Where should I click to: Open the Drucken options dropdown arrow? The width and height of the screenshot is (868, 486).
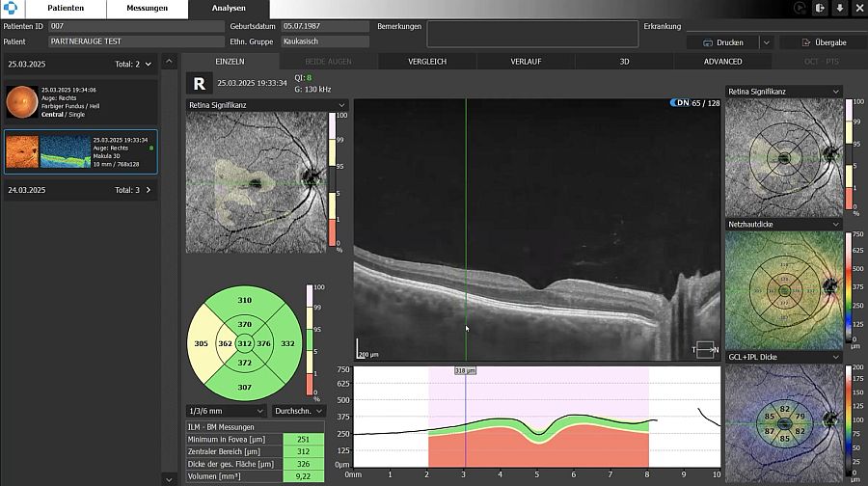tap(766, 42)
